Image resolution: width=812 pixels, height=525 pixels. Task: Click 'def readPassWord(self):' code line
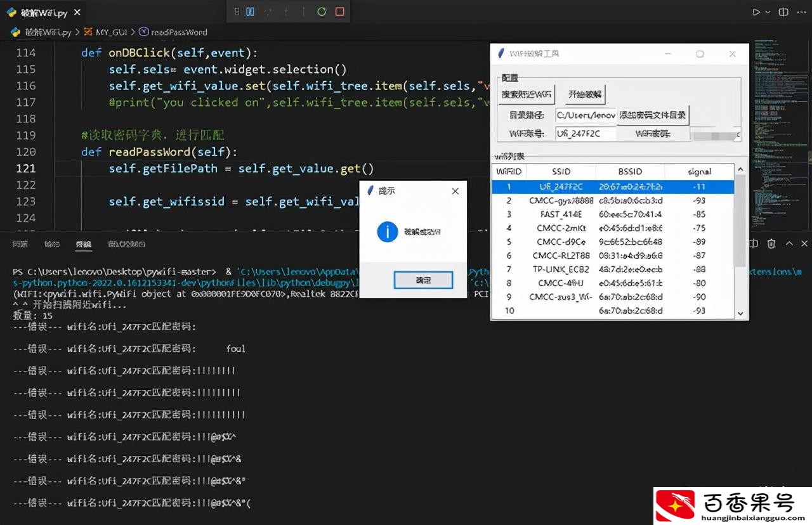[x=159, y=152]
